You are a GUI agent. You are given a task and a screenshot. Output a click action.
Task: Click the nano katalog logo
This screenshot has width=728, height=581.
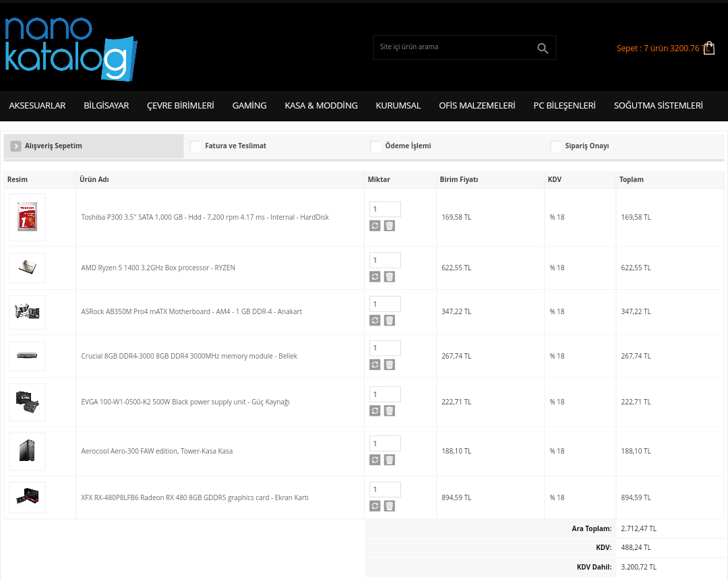point(71,49)
